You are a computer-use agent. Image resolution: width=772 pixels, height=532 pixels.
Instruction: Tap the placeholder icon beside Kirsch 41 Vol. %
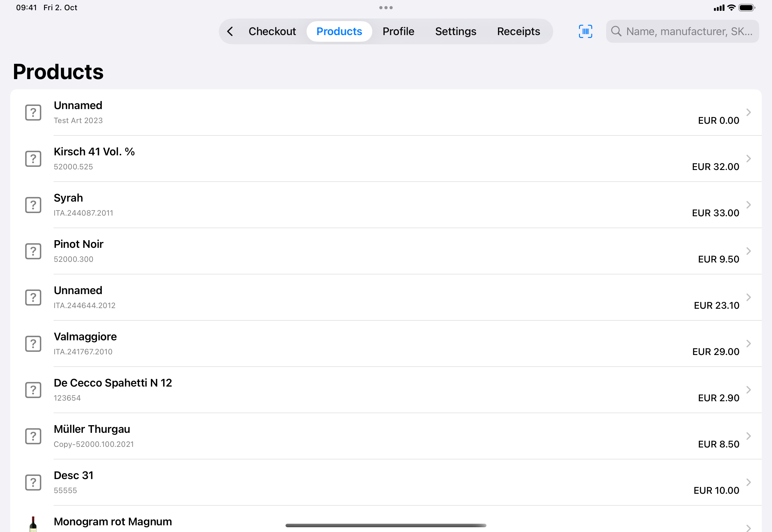click(33, 159)
